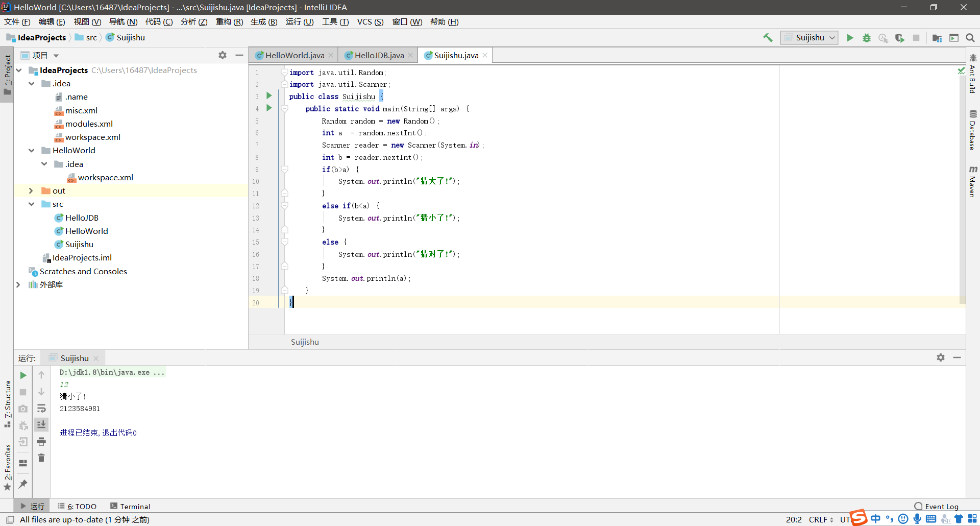980x526 pixels.
Task: Run with coverage from the toolbar
Action: pyautogui.click(x=900, y=38)
